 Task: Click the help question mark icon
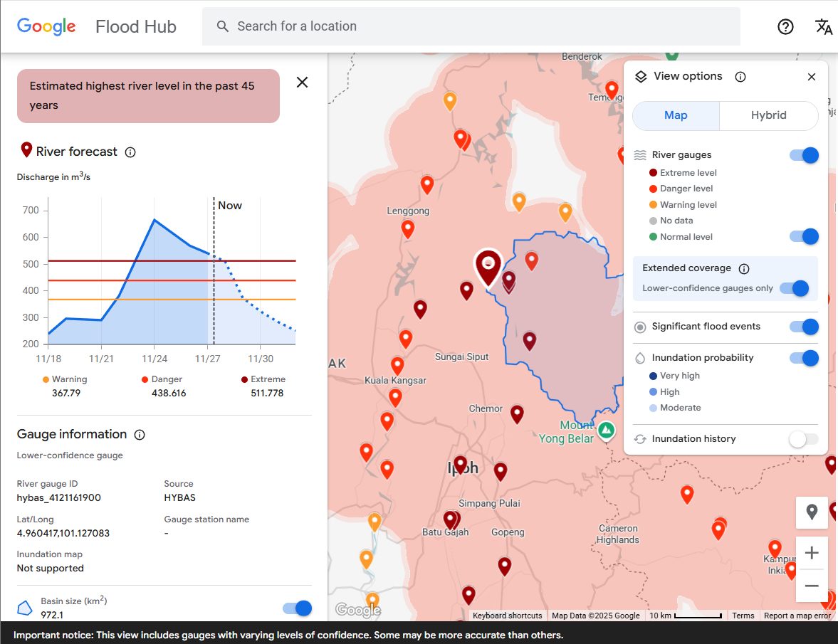pos(785,27)
